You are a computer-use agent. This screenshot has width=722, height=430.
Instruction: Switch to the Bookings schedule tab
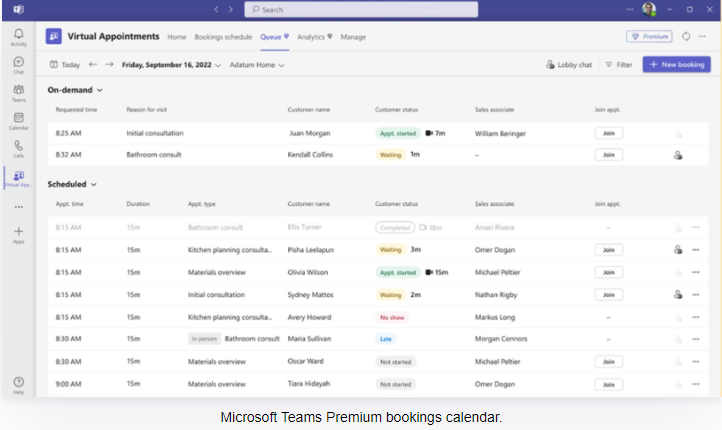[223, 37]
